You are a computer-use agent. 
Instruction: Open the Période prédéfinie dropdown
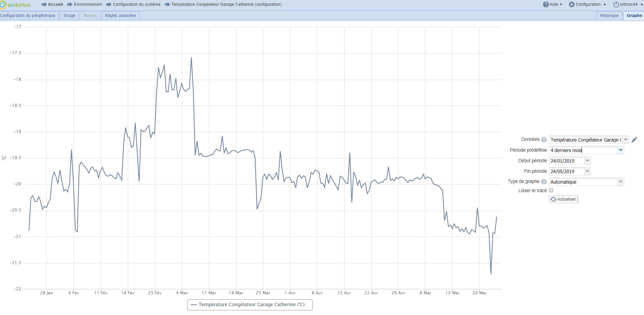pyautogui.click(x=621, y=150)
